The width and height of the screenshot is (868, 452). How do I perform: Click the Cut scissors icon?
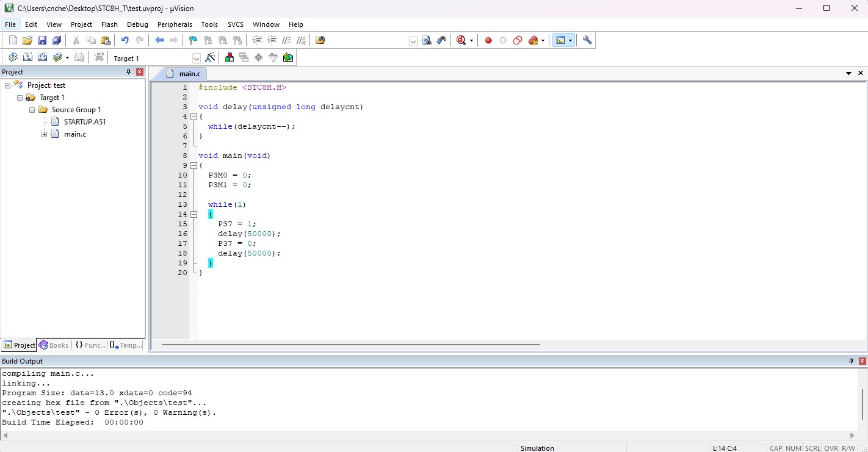(76, 40)
